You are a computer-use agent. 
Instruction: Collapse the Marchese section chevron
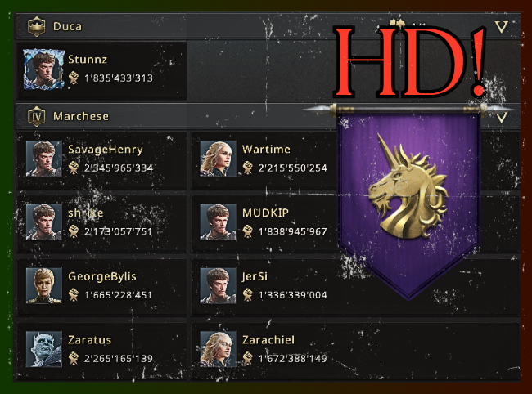(502, 119)
